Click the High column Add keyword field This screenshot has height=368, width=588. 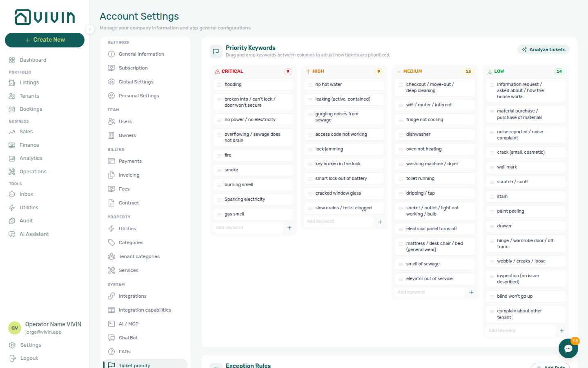click(x=339, y=222)
